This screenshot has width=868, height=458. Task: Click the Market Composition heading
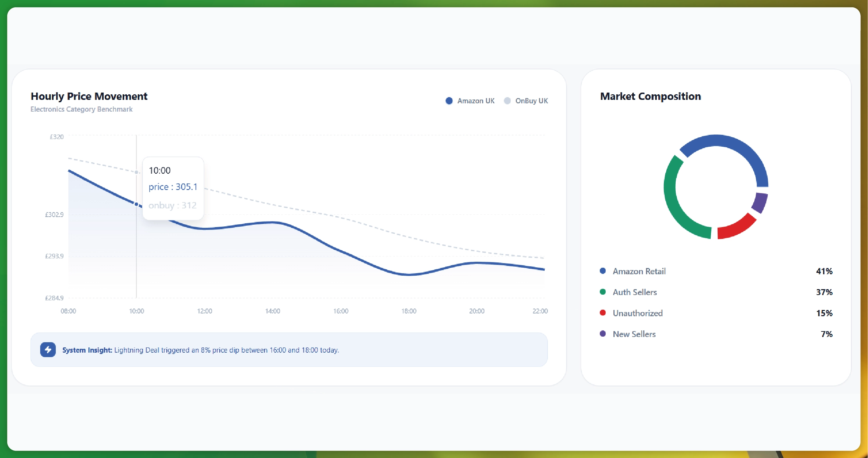650,96
